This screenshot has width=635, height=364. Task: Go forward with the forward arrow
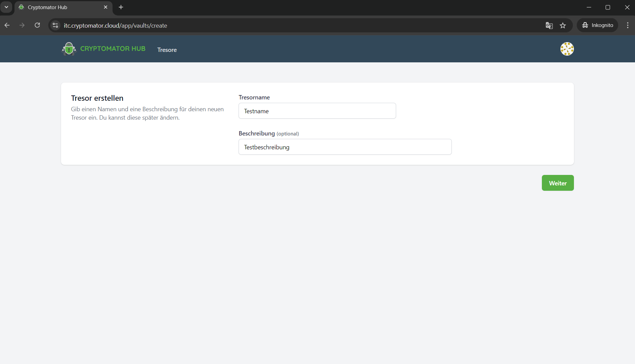[22, 25]
